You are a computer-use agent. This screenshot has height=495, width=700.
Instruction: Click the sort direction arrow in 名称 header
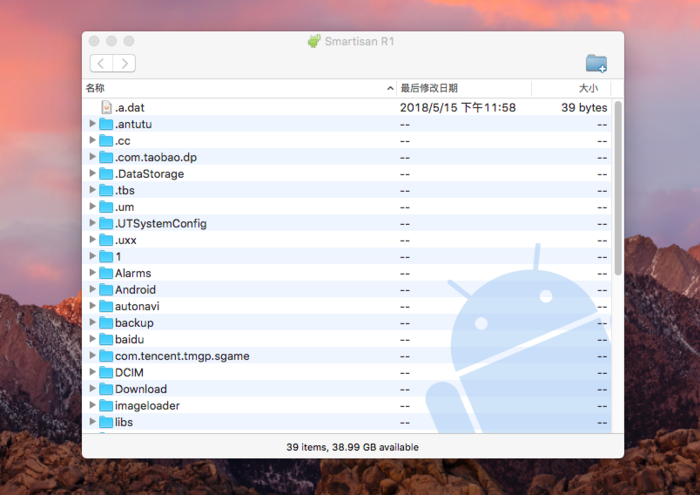click(390, 88)
